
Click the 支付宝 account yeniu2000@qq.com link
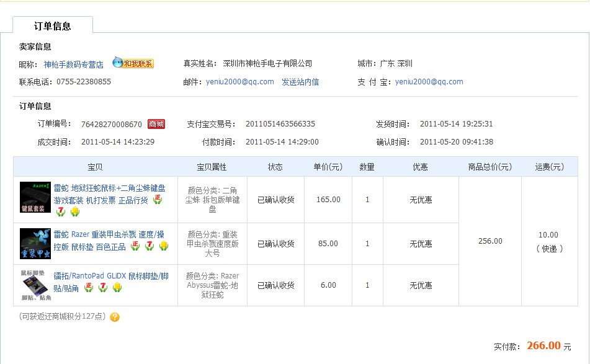(x=429, y=82)
